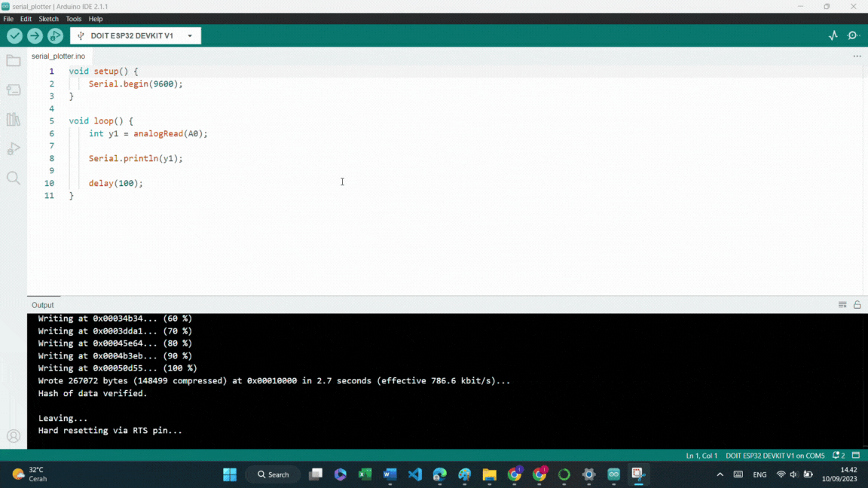This screenshot has height=488, width=868.
Task: Show hidden system tray icons chevron
Action: click(x=720, y=474)
